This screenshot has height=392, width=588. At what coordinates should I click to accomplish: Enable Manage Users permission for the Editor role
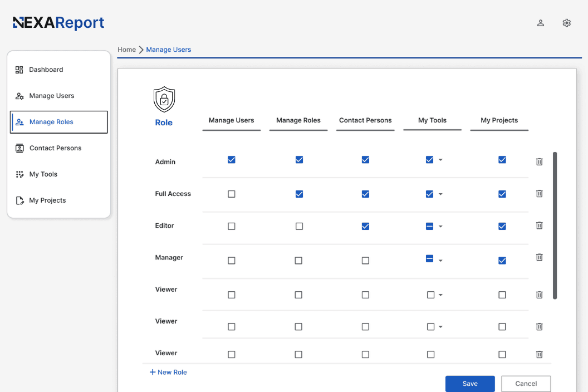click(231, 226)
